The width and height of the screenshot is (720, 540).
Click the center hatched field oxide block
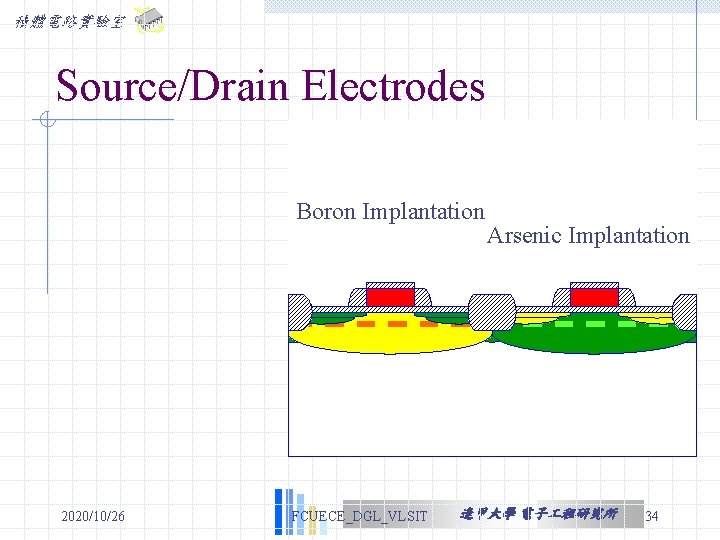(492, 312)
